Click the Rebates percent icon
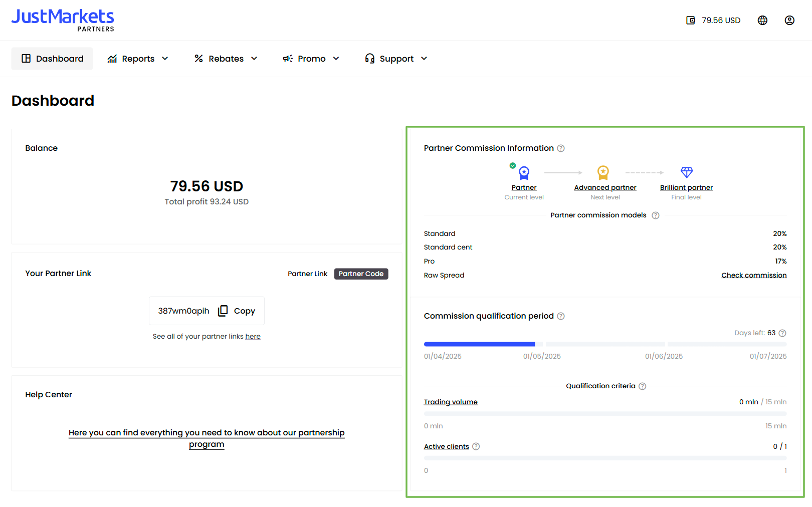The width and height of the screenshot is (812, 507). (199, 59)
